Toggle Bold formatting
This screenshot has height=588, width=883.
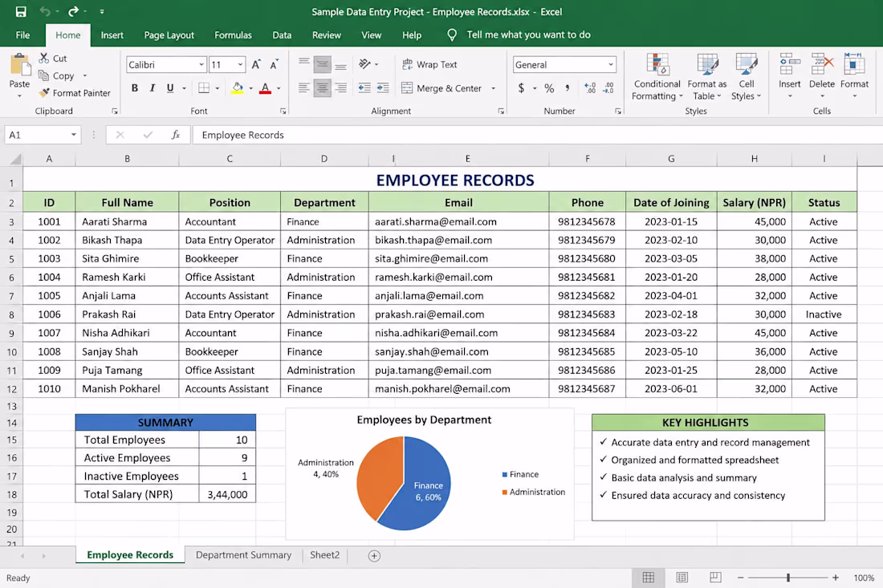click(135, 88)
